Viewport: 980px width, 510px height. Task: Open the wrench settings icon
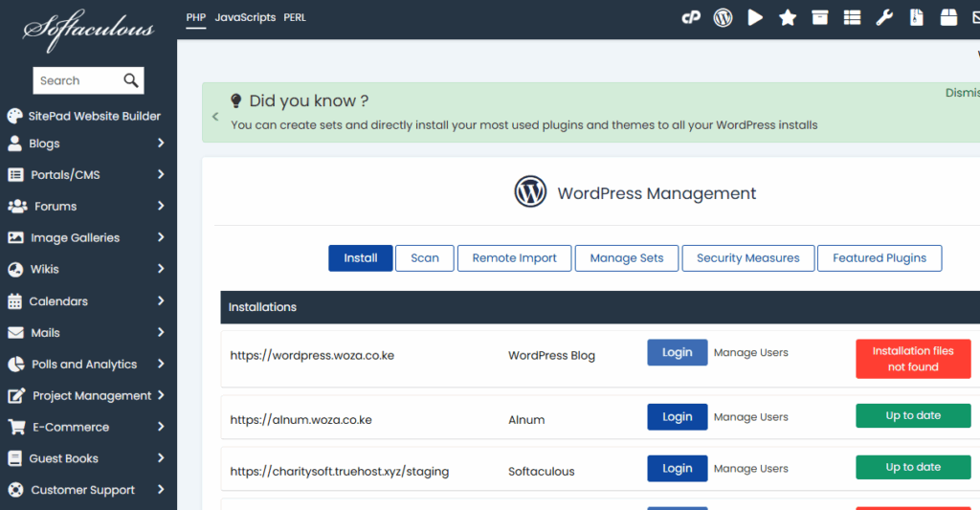point(884,17)
